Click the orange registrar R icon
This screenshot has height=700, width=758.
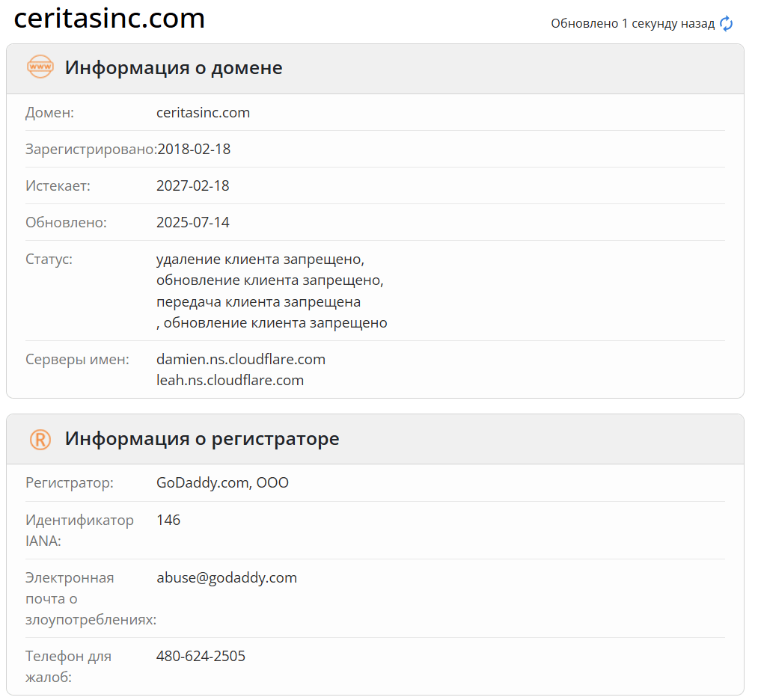(40, 440)
